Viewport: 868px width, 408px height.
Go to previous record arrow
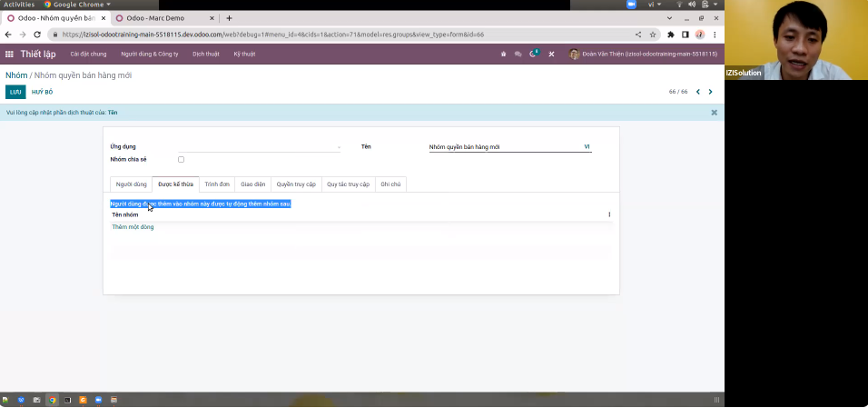[697, 92]
